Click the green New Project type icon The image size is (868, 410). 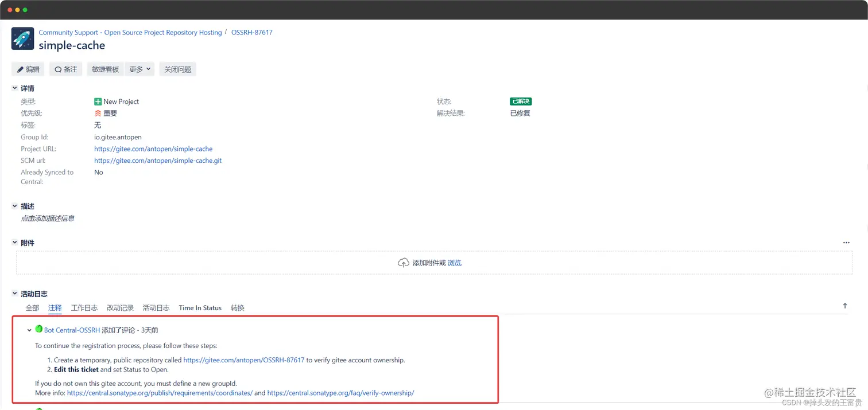[98, 101]
